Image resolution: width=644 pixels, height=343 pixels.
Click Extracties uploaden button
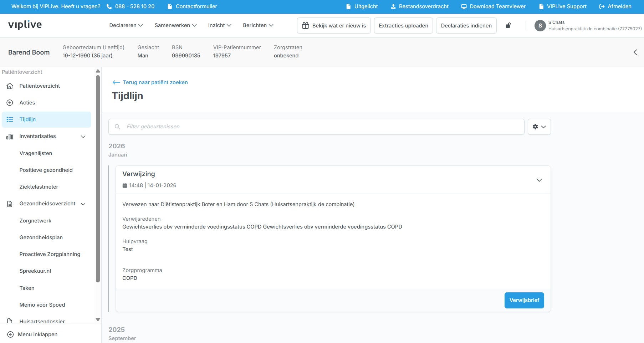(403, 26)
